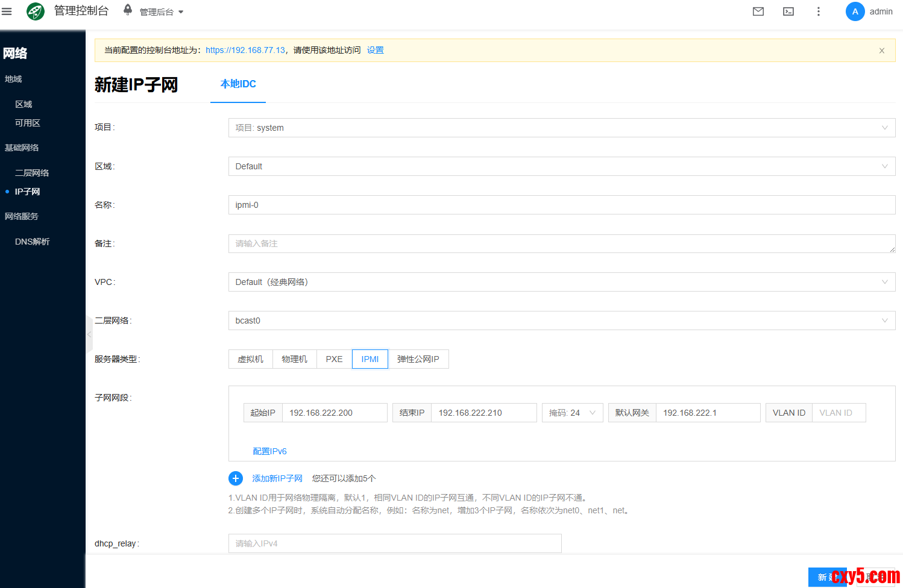Switch to the 本地IDC tab
The width and height of the screenshot is (903, 588).
click(x=238, y=84)
